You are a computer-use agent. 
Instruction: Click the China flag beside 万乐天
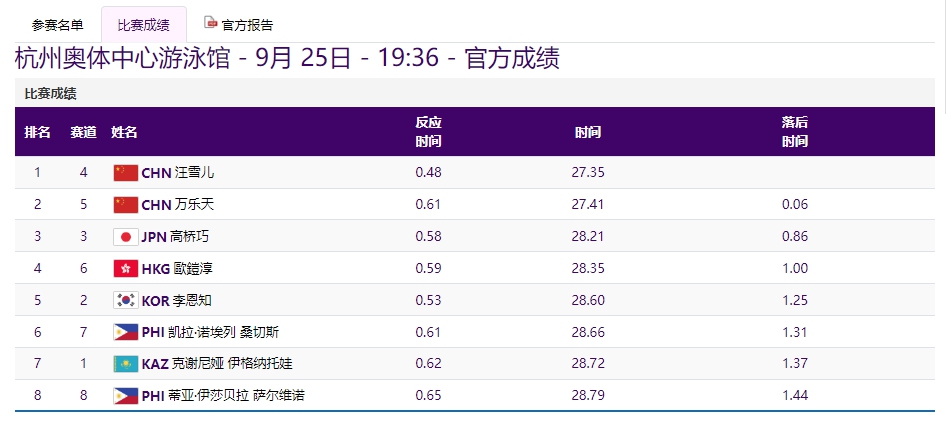125,204
